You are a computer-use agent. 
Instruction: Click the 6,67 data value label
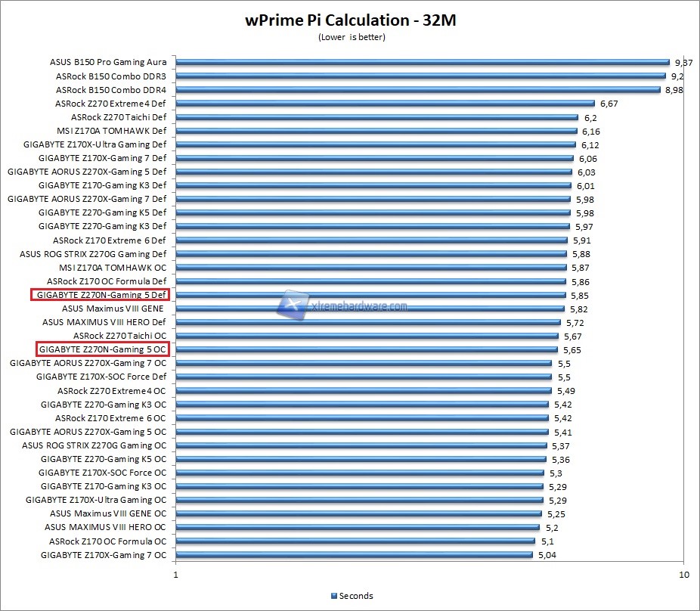[609, 104]
